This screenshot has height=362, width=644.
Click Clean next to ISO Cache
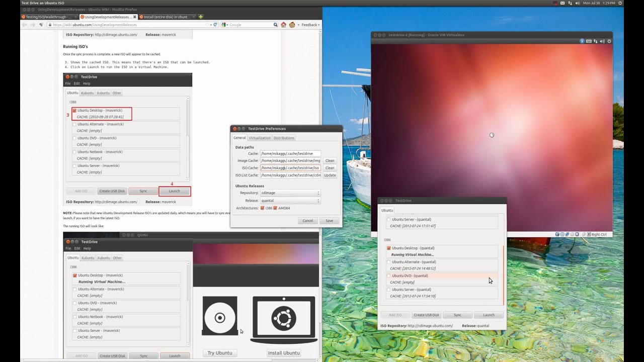point(330,168)
